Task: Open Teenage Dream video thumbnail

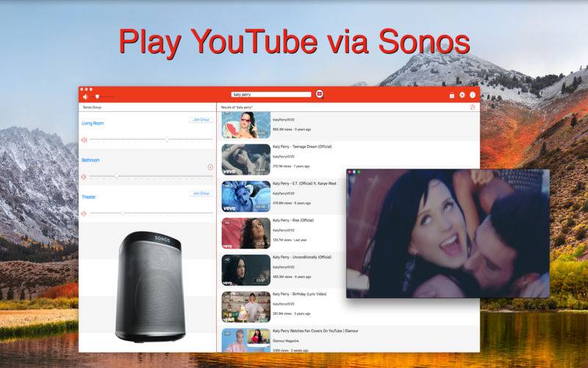Action: point(246,160)
